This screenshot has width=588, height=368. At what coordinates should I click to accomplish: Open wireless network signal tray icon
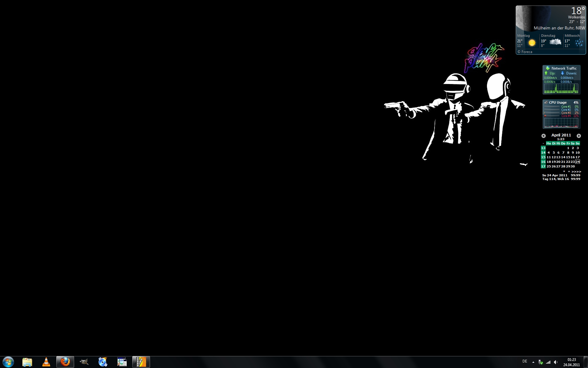548,362
